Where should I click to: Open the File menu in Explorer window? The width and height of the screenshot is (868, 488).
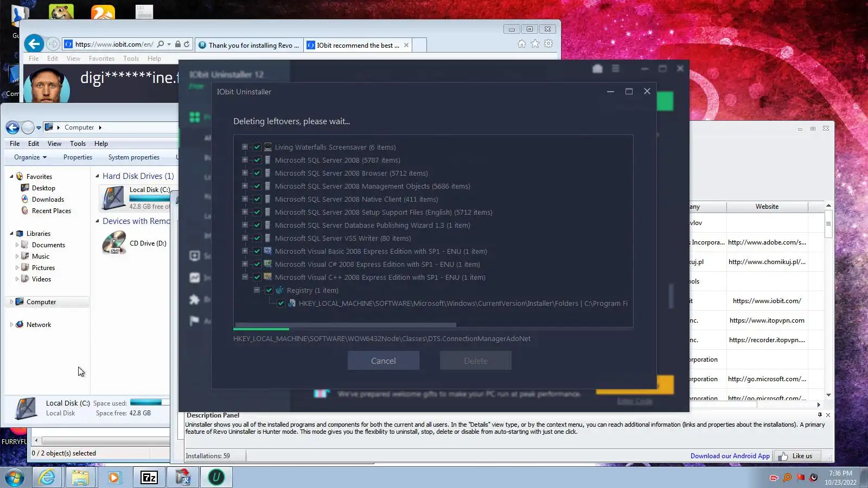coord(15,144)
